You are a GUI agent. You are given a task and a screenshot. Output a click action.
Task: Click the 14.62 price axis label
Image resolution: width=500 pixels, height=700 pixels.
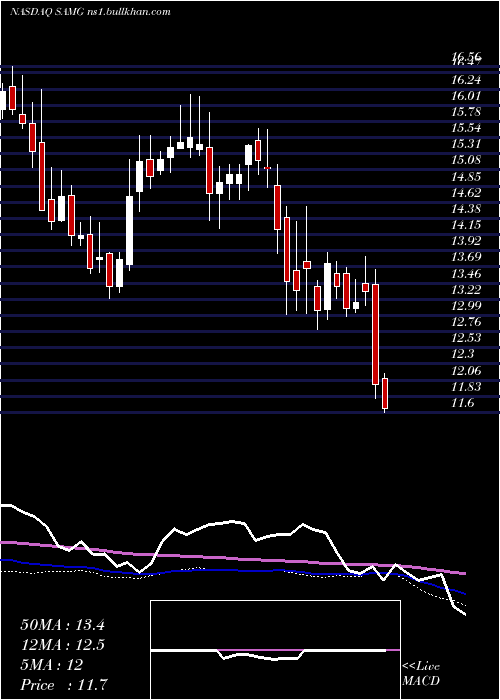[x=467, y=193]
